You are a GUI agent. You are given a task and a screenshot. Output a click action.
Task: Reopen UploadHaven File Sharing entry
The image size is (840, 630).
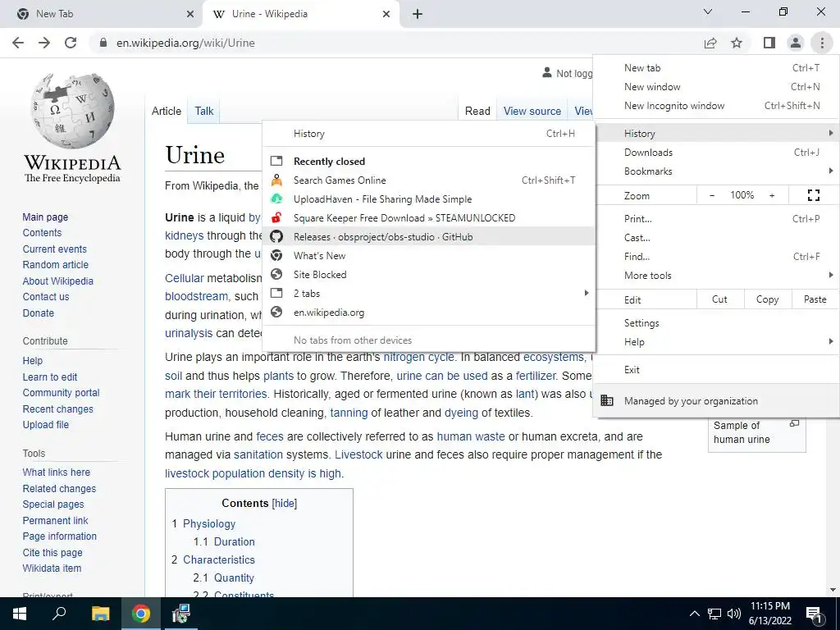coord(428,199)
